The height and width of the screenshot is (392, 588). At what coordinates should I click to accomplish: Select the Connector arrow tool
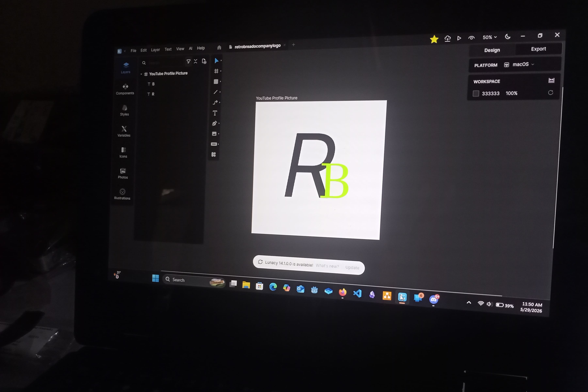(x=215, y=102)
